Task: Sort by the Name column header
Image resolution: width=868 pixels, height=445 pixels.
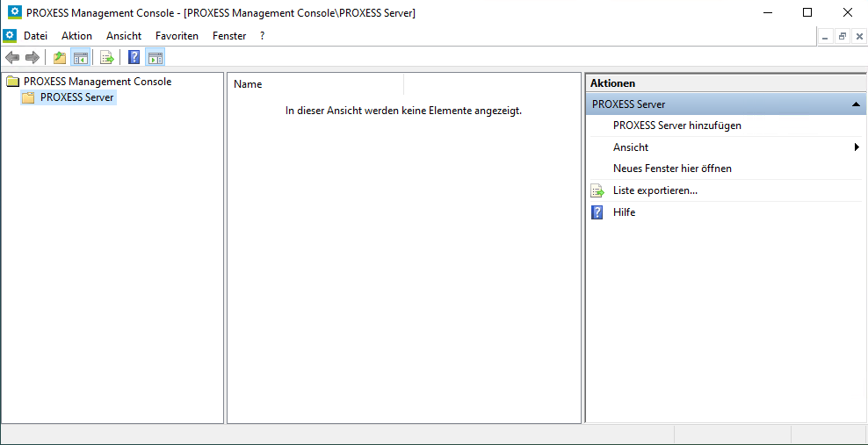Action: 315,84
